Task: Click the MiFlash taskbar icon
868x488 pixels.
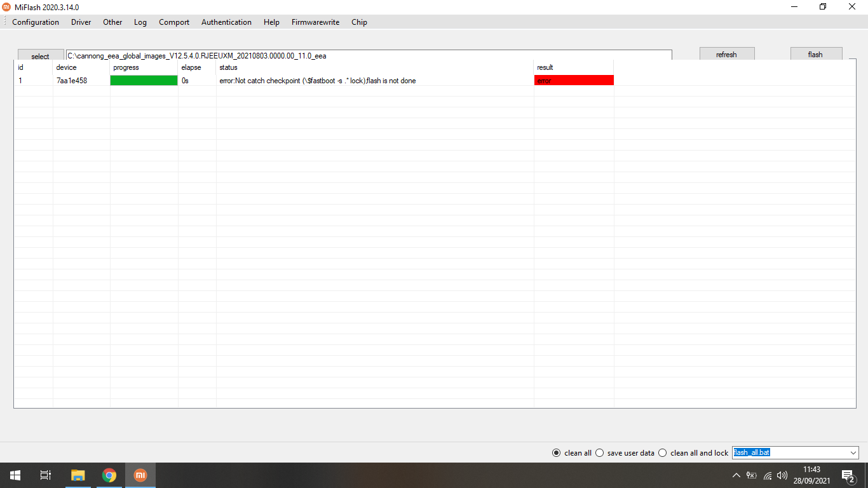Action: point(140,475)
